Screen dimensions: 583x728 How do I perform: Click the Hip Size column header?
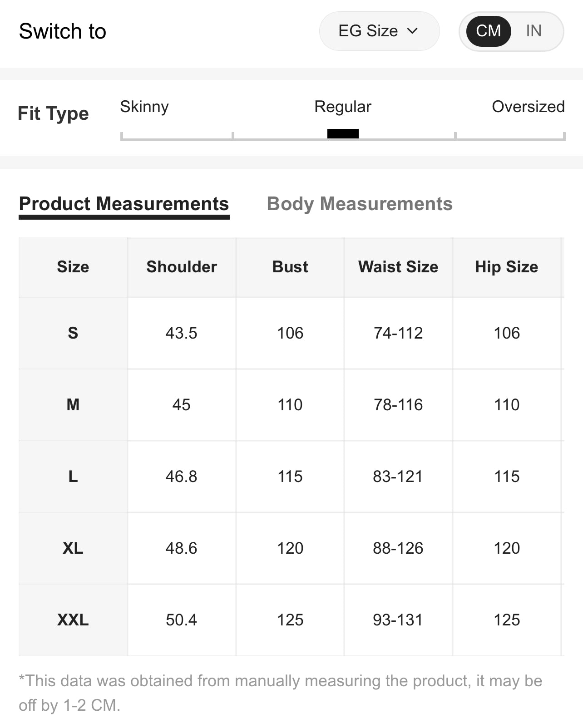pyautogui.click(x=506, y=267)
